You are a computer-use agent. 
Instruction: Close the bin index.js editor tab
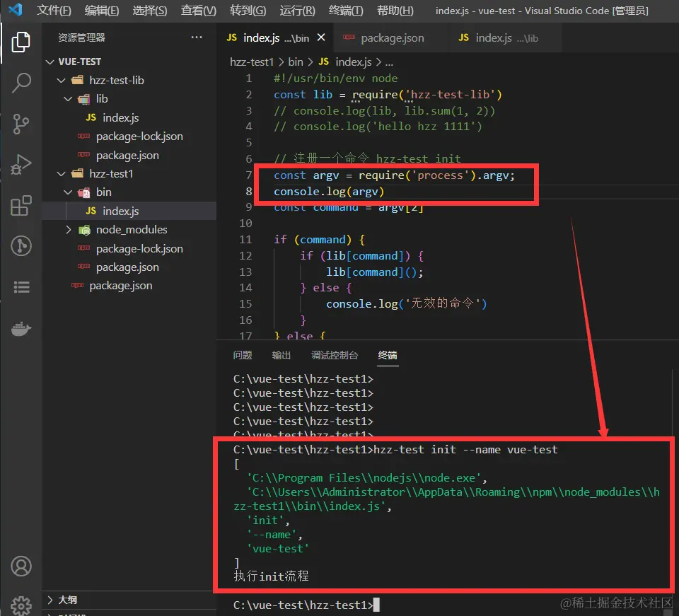pos(321,37)
